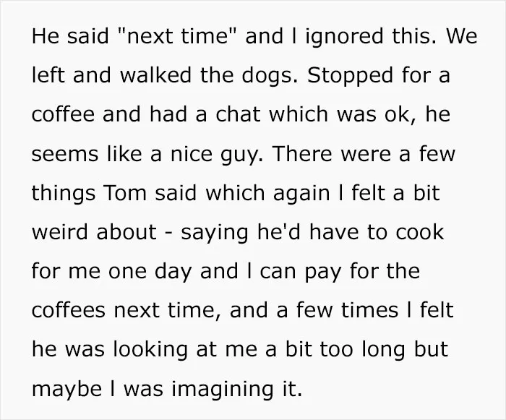Click the word "walked" in the text

point(156,75)
